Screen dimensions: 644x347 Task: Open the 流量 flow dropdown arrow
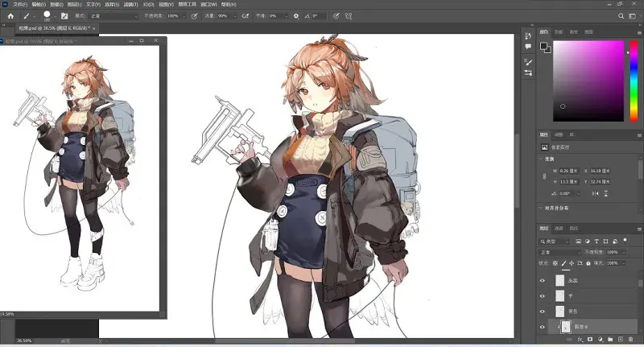tap(235, 16)
